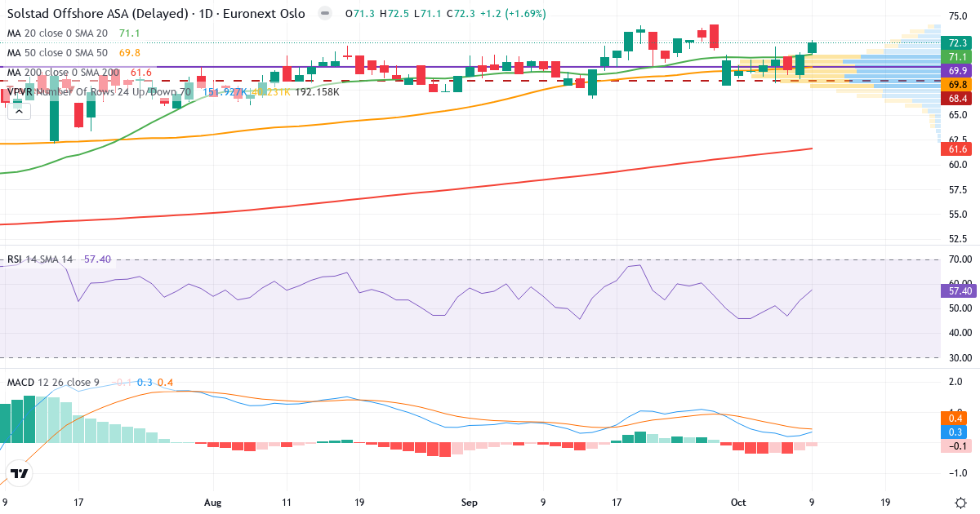Click the TradingView logo icon
980x514 pixels.
pos(20,473)
